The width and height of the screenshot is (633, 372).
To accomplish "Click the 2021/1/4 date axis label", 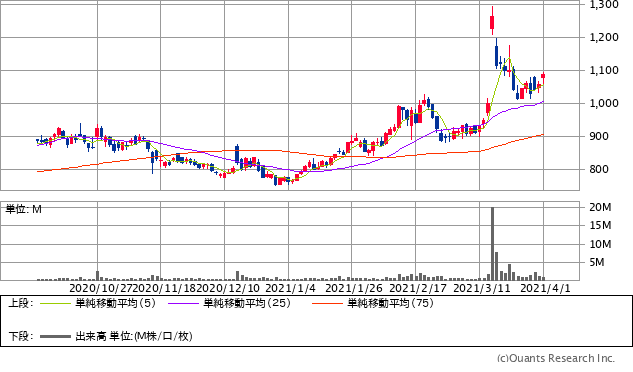I will click(290, 288).
